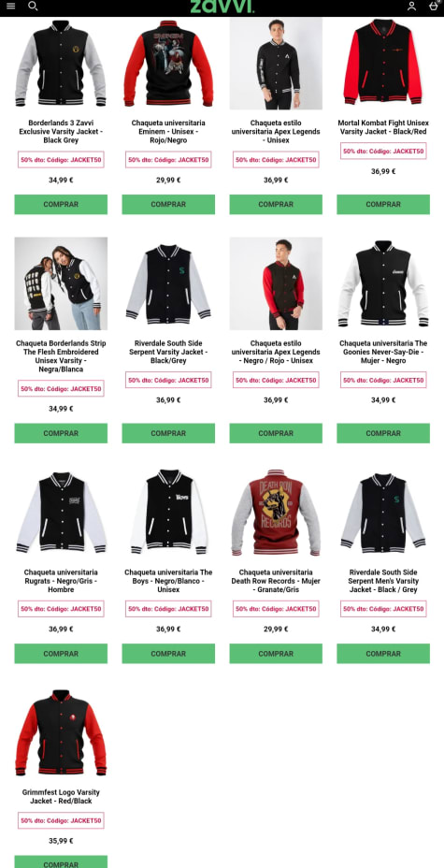
Task: Buy the Goonies Never-Say-Die jacket
Action: [383, 433]
